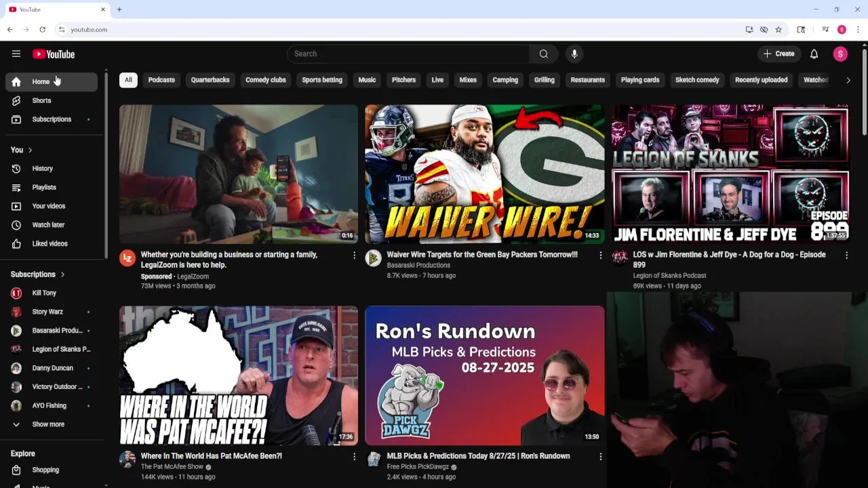The height and width of the screenshot is (488, 868).
Task: Reload page in browser toolbar
Action: pyautogui.click(x=42, y=30)
